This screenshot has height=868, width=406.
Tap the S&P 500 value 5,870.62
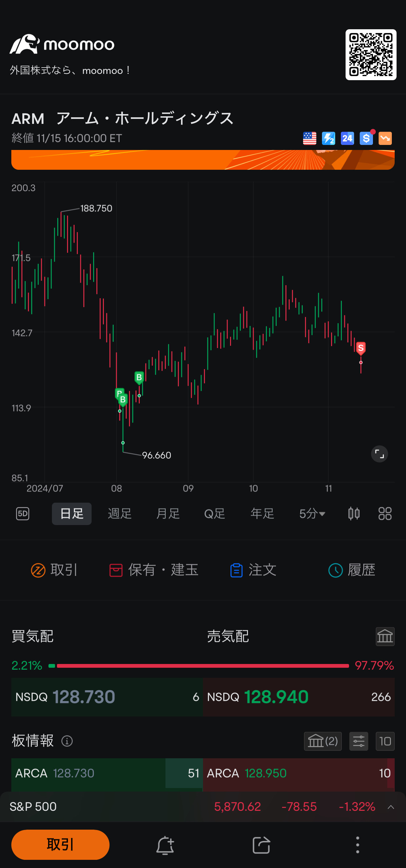[x=237, y=807]
